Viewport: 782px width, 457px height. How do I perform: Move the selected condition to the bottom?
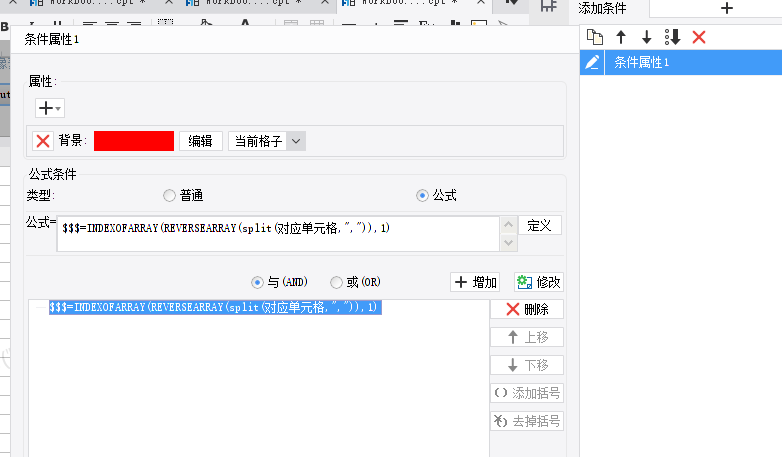tap(672, 37)
